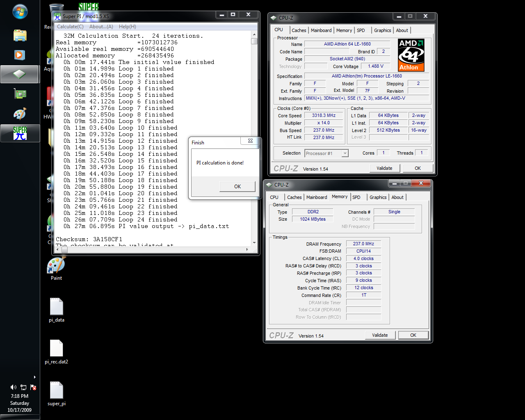The width and height of the screenshot is (525, 420).
Task: Click the circuit-board icon on the taskbar
Action: [20, 94]
